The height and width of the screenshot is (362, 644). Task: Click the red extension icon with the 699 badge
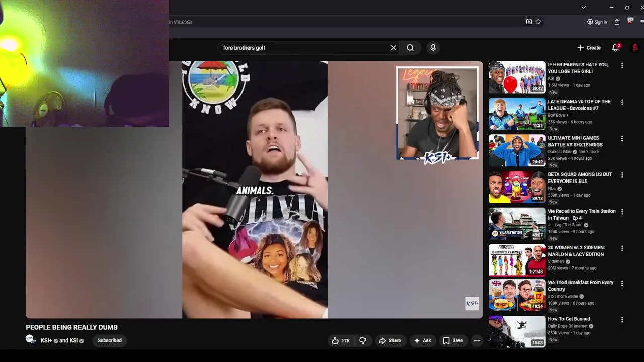pyautogui.click(x=630, y=21)
